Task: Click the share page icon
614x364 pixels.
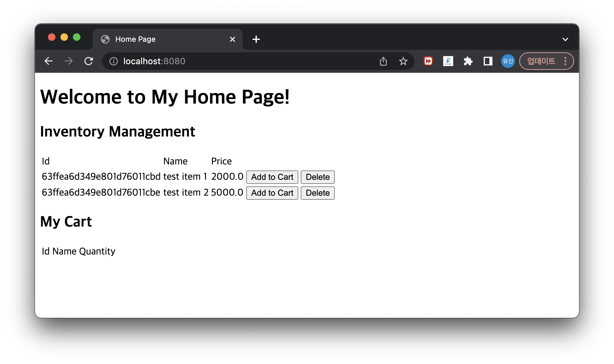Action: pos(383,61)
